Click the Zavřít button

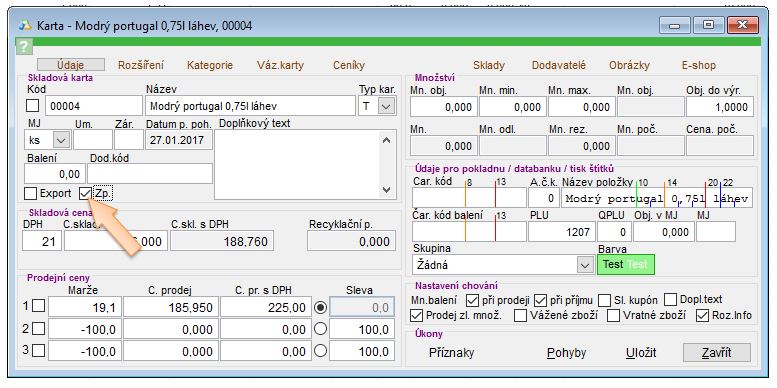(717, 353)
